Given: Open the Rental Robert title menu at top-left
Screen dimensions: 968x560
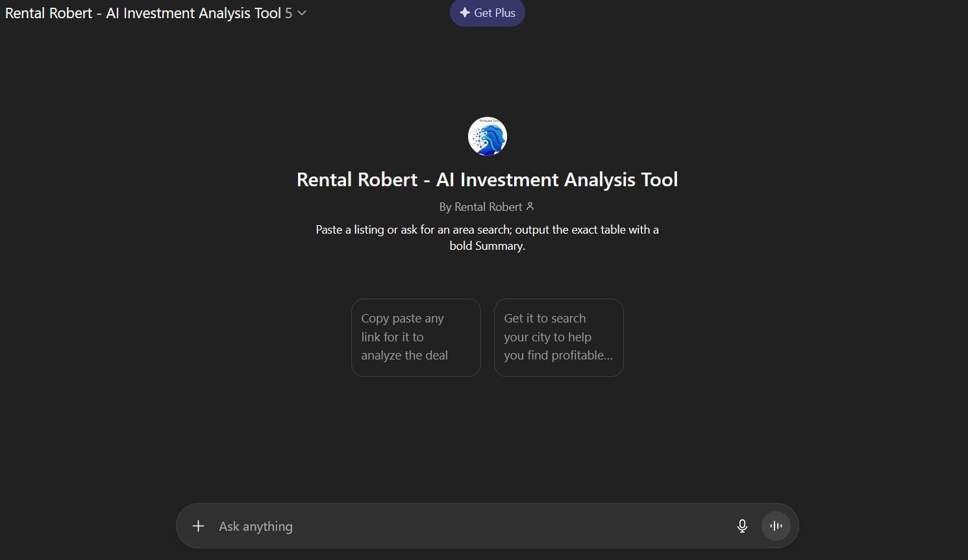Looking at the screenshot, I should 143,13.
